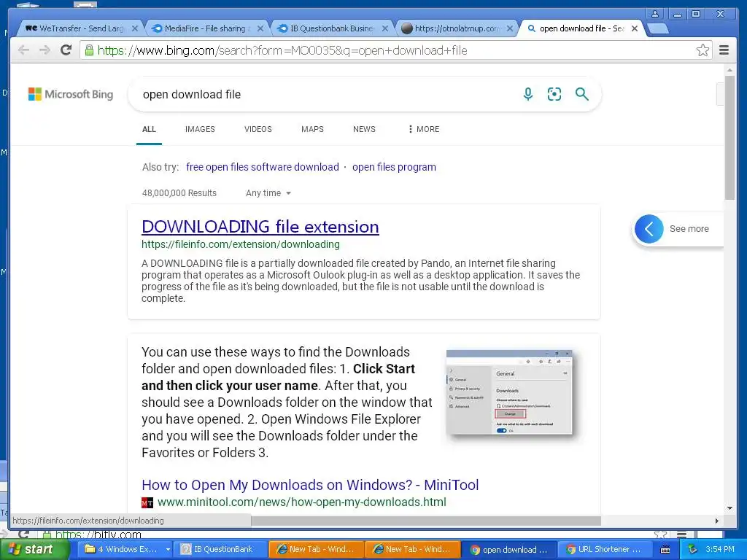Click the vertical scrollbar up arrow

coord(729,70)
